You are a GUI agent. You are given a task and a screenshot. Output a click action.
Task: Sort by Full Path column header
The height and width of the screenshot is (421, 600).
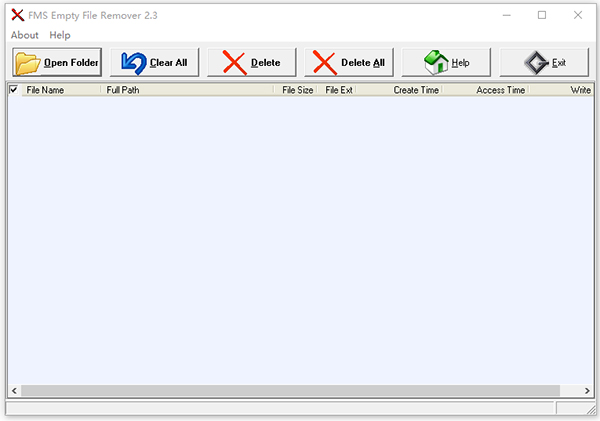[188, 90]
